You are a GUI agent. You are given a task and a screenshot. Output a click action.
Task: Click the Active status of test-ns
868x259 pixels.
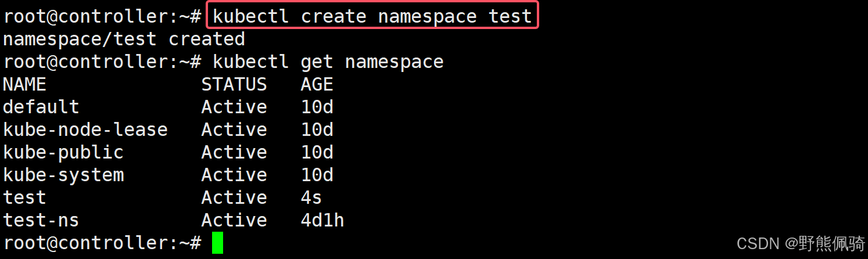click(x=234, y=220)
